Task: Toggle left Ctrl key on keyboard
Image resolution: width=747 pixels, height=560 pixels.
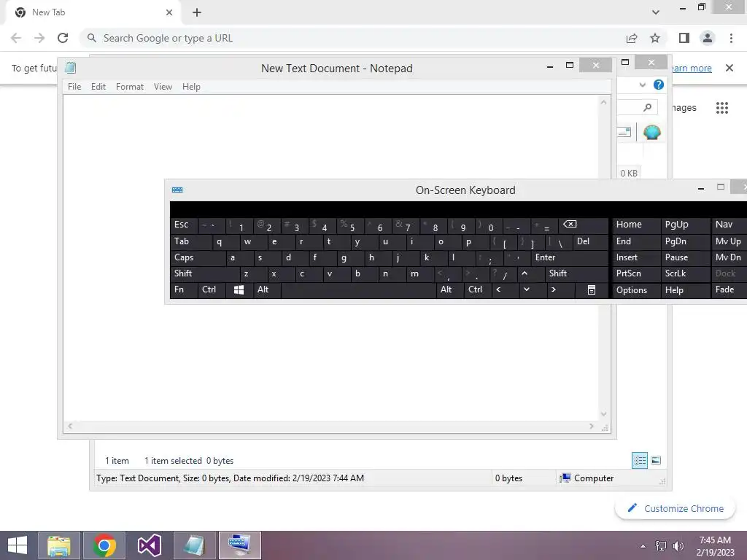Action: (x=211, y=289)
